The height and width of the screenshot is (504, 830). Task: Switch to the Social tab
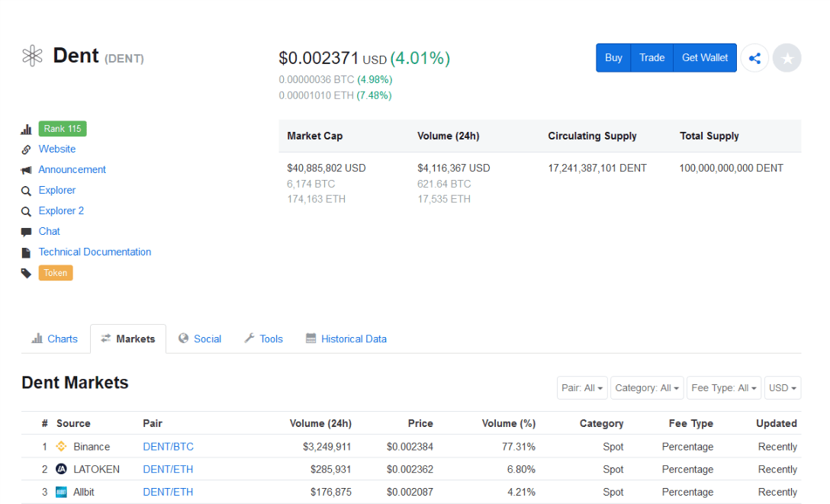pos(200,339)
